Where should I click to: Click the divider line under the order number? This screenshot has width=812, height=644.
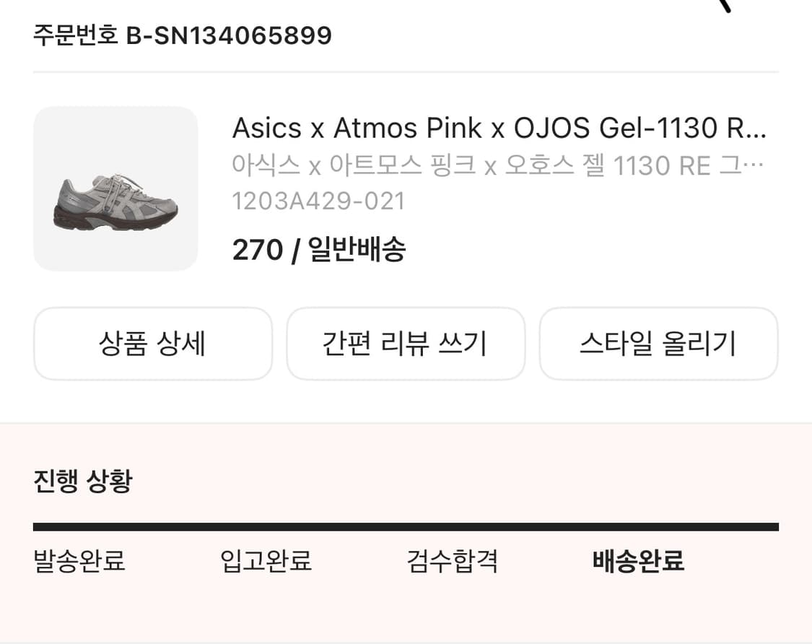(406, 70)
